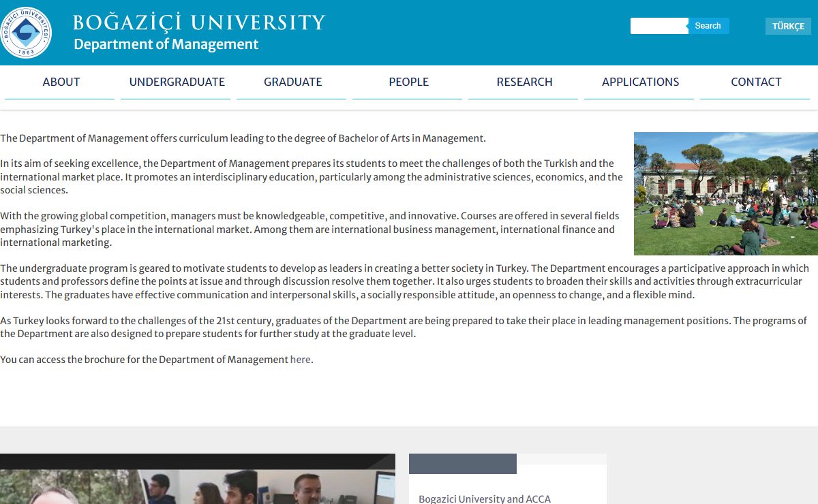The image size is (818, 504).
Task: Open the ABOUT menu
Action: click(61, 82)
